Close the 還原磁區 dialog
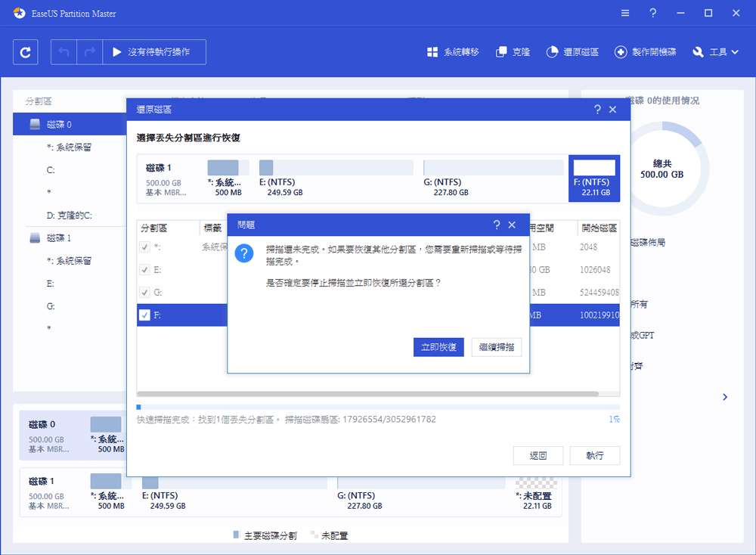The height and width of the screenshot is (555, 756). 613,110
